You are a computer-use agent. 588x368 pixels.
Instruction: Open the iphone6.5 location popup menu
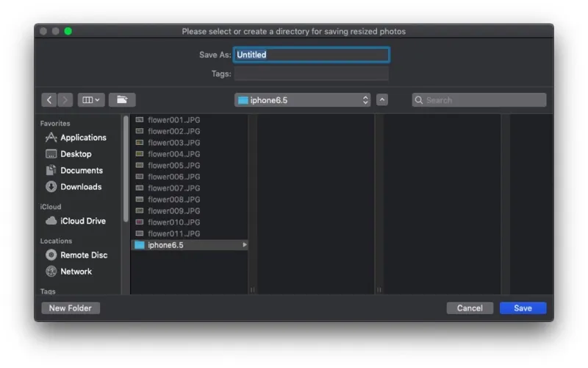click(303, 100)
